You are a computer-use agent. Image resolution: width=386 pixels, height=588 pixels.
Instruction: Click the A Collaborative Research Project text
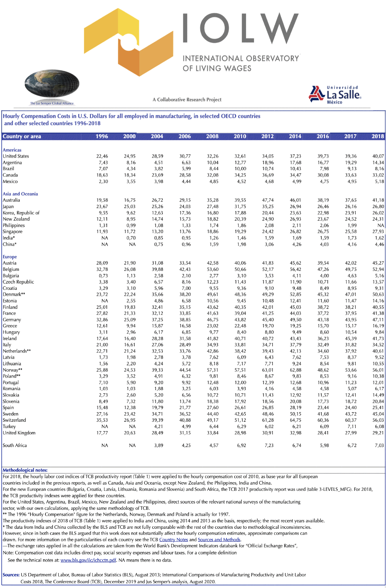[x=187, y=100]
